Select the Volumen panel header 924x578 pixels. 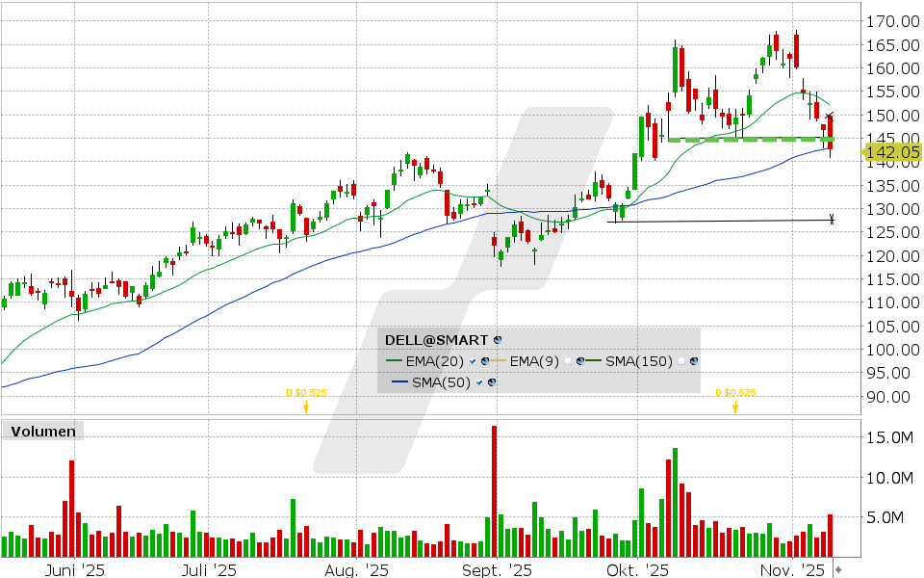(42, 432)
